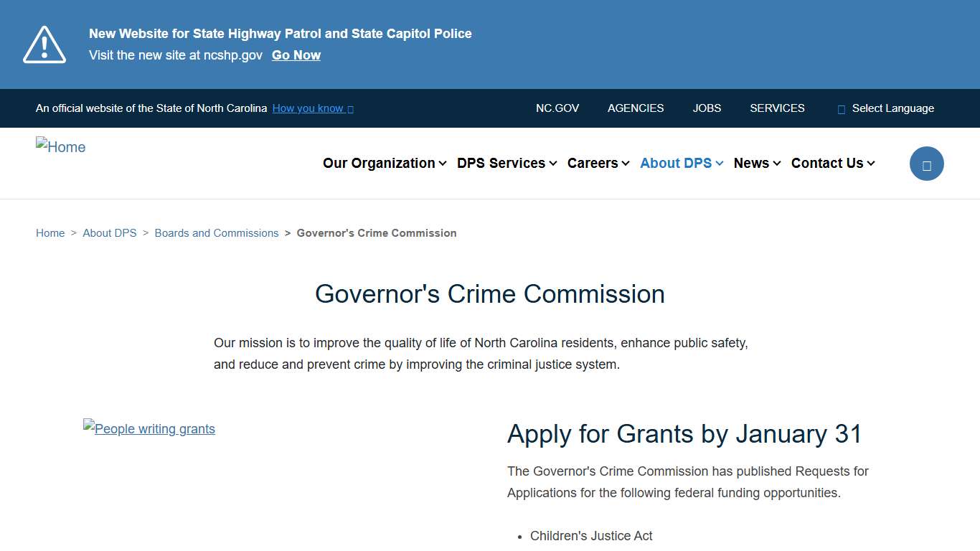
Task: Open the Boards and Commissions breadcrumb
Action: pyautogui.click(x=217, y=232)
